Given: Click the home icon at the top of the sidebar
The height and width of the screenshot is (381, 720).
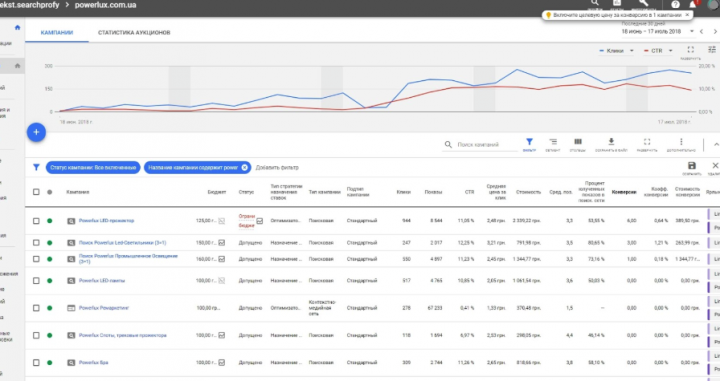Looking at the screenshot, I should [x=17, y=28].
